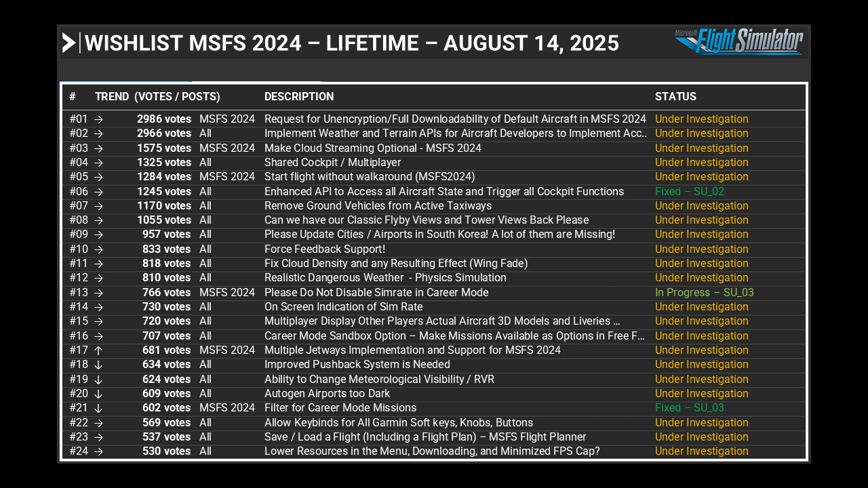
Task: Click 'Force Feedback Support!' entry
Action: 325,249
